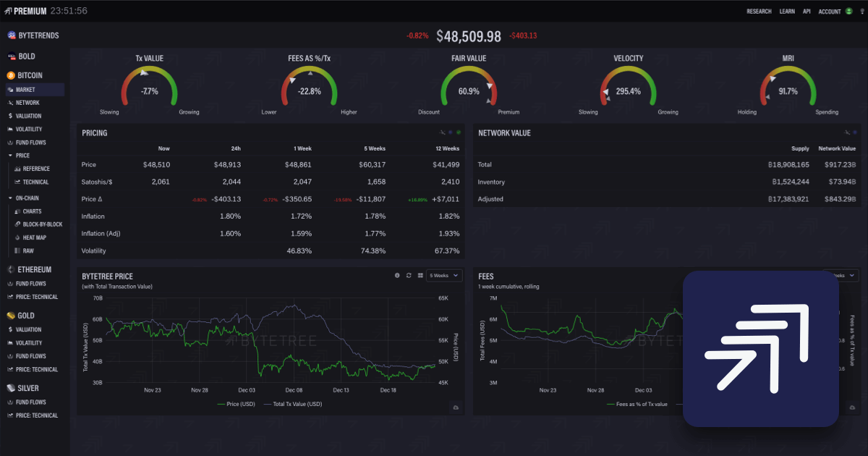
Task: Open Bitcoin Price Technical page
Action: [35, 182]
